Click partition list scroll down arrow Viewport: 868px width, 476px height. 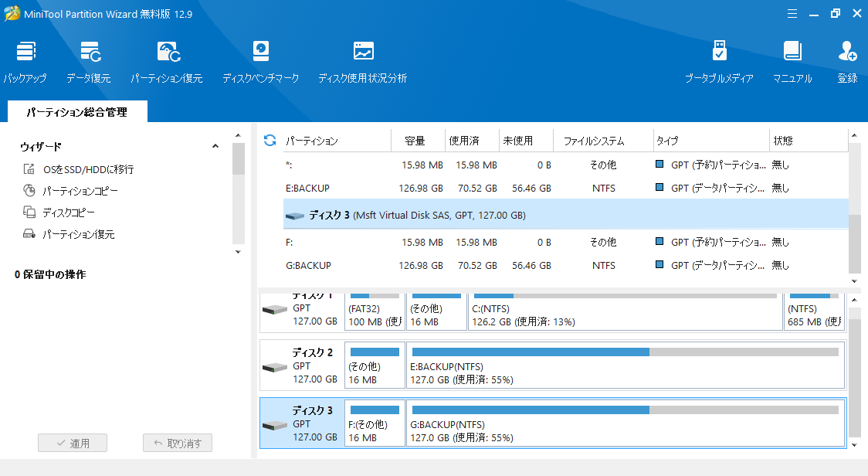point(854,281)
